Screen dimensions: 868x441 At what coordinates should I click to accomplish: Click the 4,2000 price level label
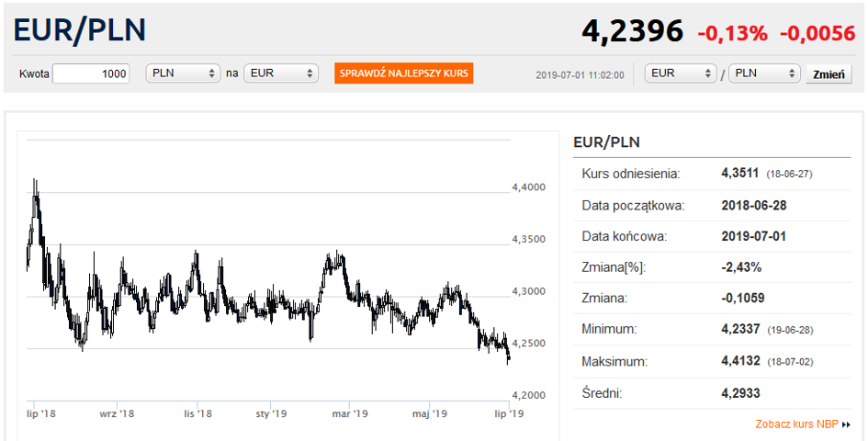(529, 396)
